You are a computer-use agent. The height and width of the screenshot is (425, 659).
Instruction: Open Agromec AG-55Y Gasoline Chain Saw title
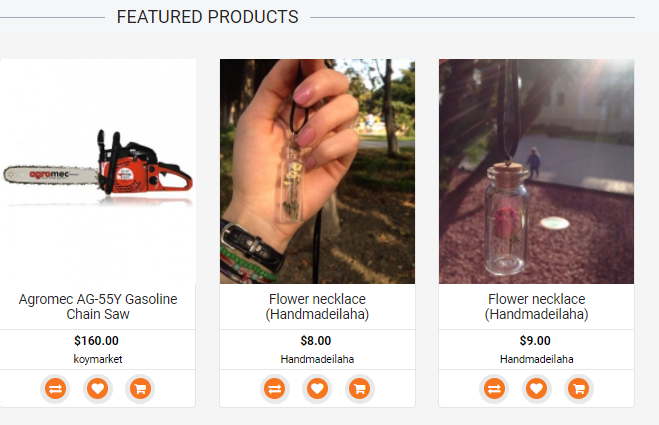(97, 306)
